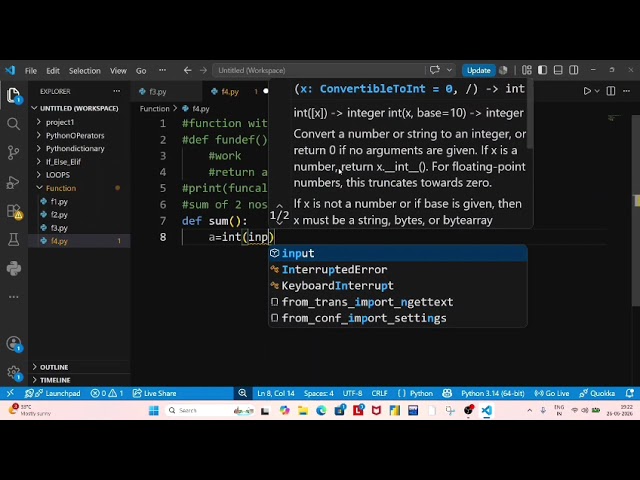Click the zoom magnifier in status bar
The image size is (640, 480).
tap(242, 393)
